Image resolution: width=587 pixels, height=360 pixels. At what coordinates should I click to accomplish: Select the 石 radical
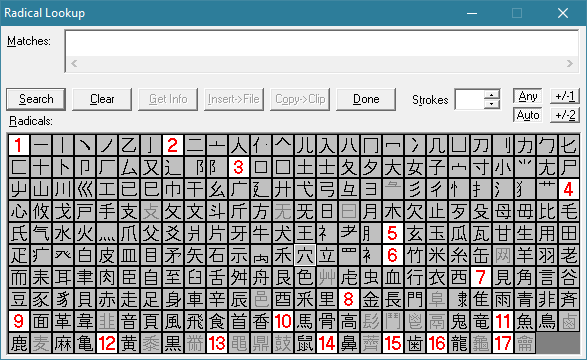click(x=216, y=255)
